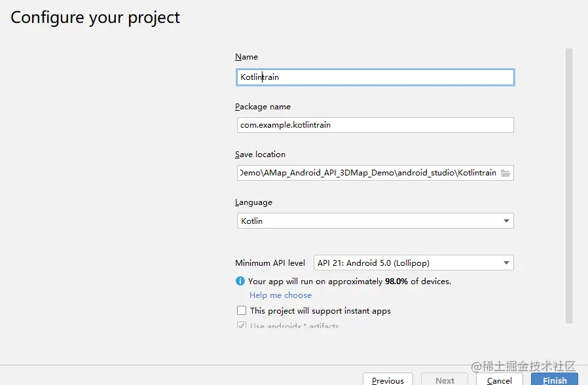
Task: Click the Cancel button
Action: tap(499, 380)
